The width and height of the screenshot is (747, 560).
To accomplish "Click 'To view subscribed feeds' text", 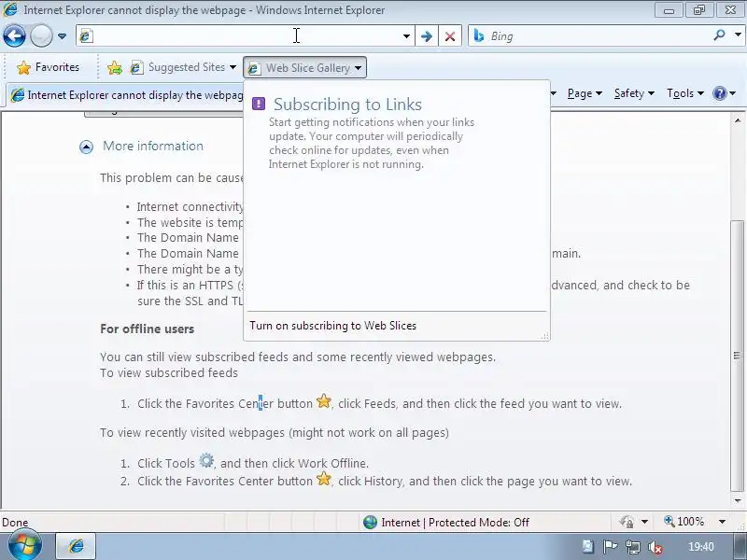I will (169, 372).
